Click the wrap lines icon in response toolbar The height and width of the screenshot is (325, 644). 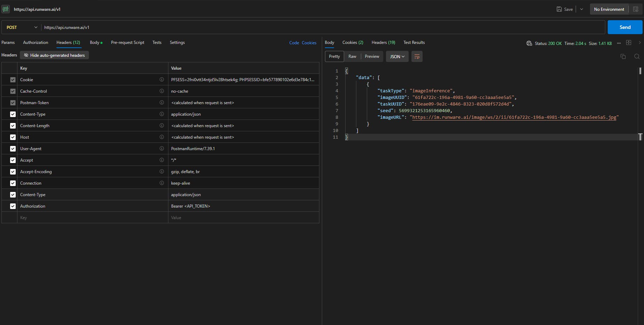coord(417,56)
